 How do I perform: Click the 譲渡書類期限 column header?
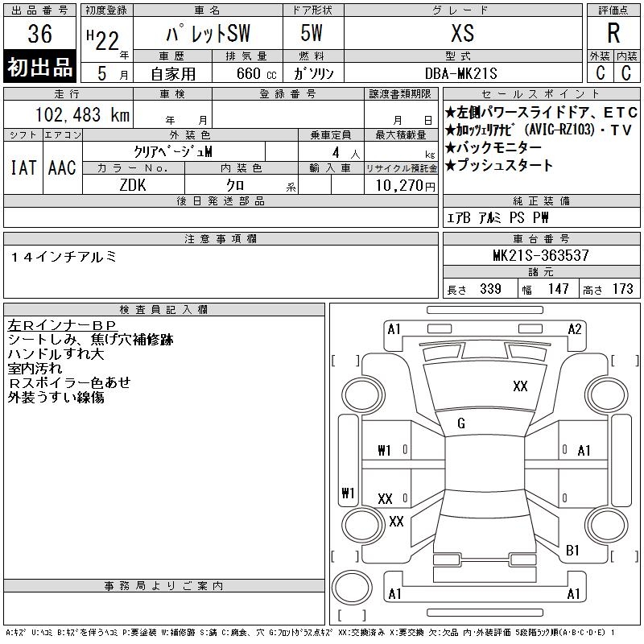pos(400,94)
